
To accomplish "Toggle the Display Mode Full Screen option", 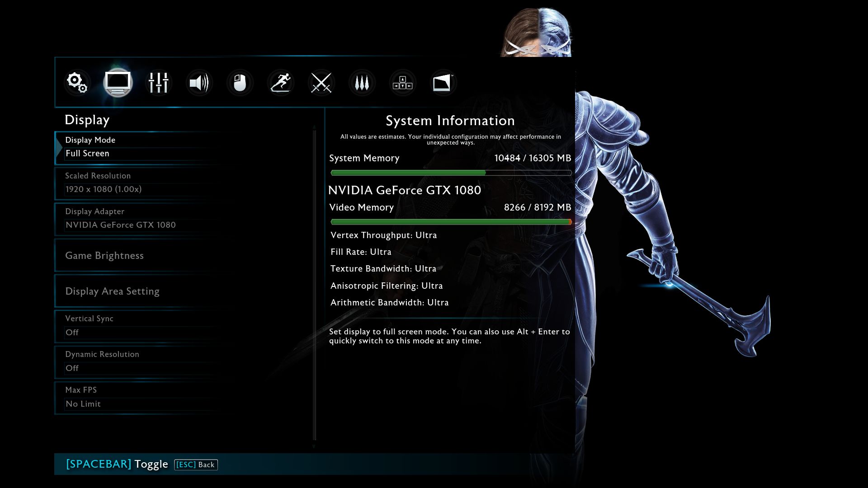I will [183, 147].
